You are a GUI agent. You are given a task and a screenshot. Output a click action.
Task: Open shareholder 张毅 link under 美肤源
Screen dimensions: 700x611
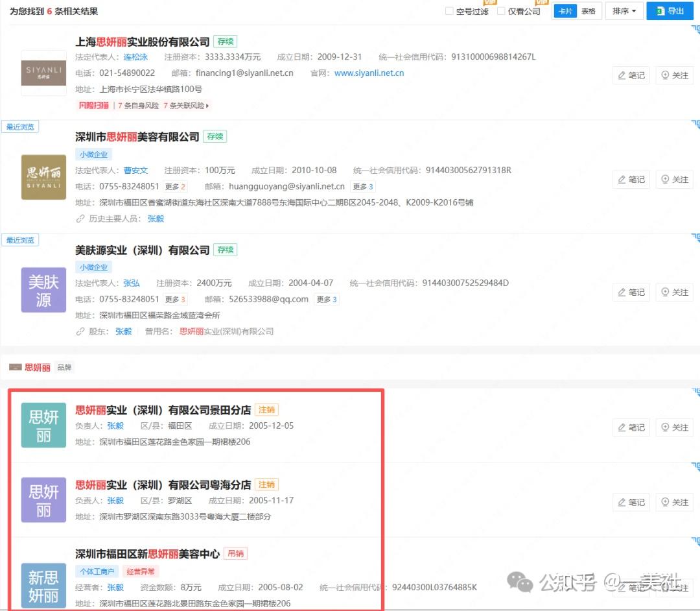tap(124, 331)
